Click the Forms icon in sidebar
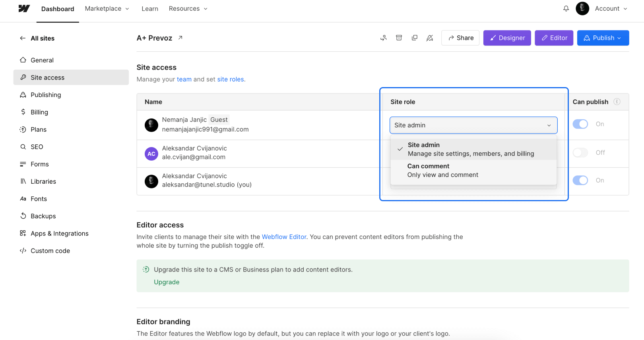The image size is (644, 340). tap(23, 164)
